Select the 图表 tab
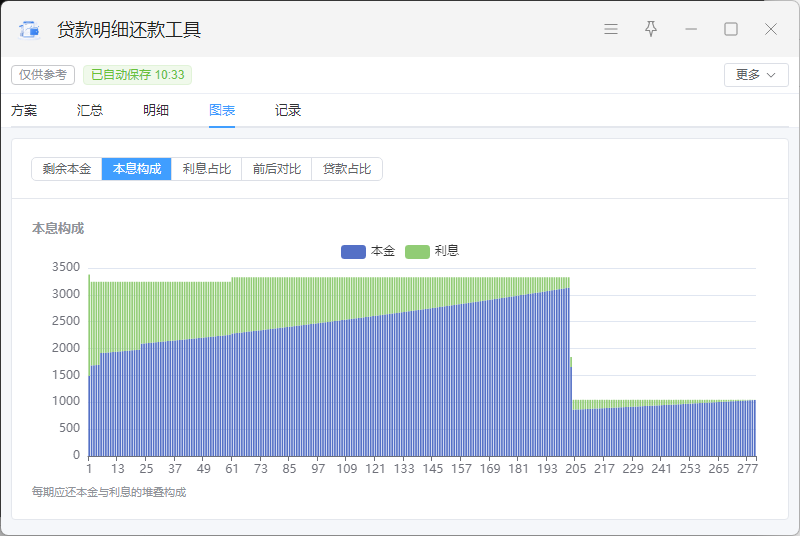This screenshot has height=536, width=800. point(222,110)
